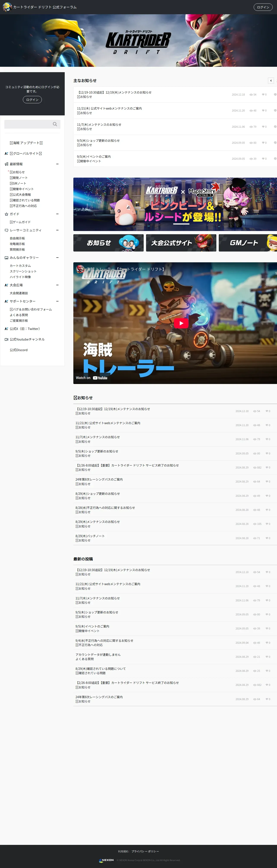Click the ログイン button in top header
The image size is (277, 868).
[x=263, y=7]
